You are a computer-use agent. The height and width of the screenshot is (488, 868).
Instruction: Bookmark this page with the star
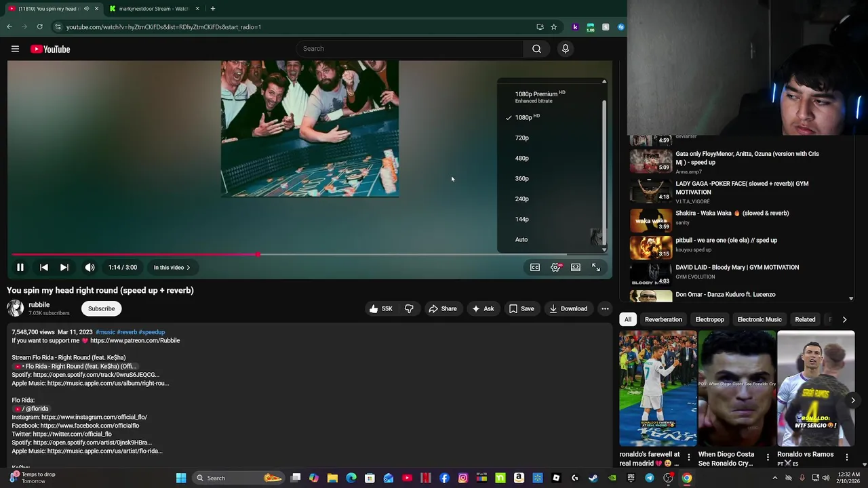coord(554,27)
